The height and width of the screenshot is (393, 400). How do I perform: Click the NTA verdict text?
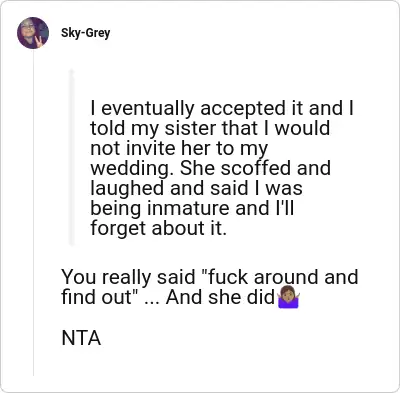pyautogui.click(x=81, y=338)
